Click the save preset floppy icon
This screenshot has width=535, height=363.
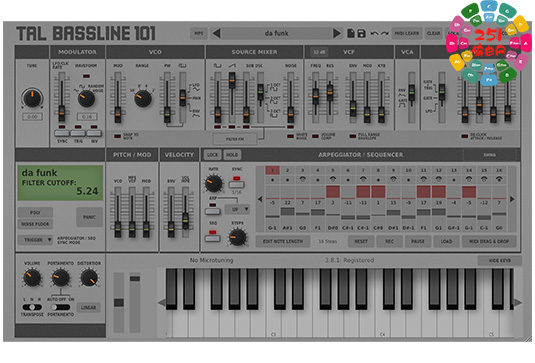click(362, 33)
